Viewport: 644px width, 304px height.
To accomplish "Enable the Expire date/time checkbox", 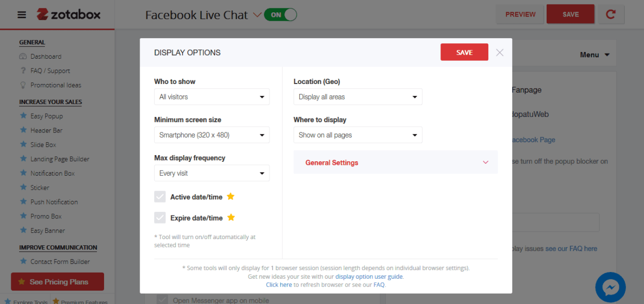I will 160,218.
